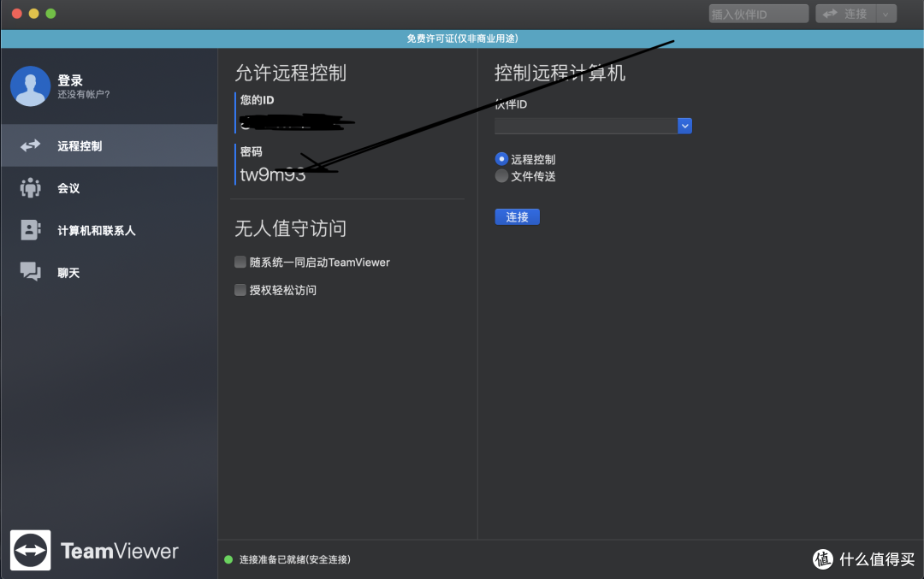
Task: Click the title bar 连接 button
Action: (x=845, y=14)
